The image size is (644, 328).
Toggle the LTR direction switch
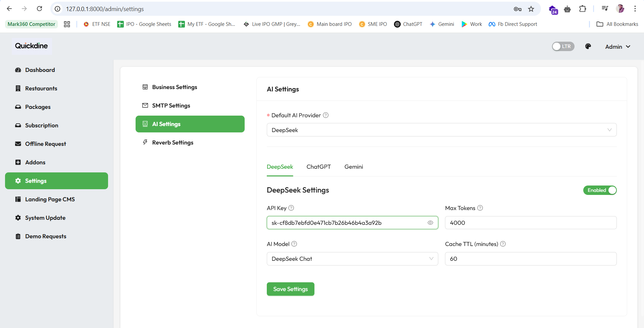(x=563, y=46)
